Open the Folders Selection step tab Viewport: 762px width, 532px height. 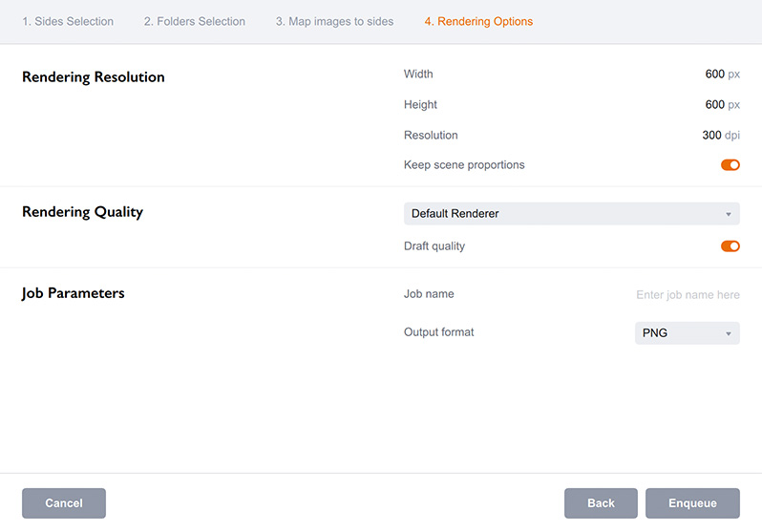[194, 21]
